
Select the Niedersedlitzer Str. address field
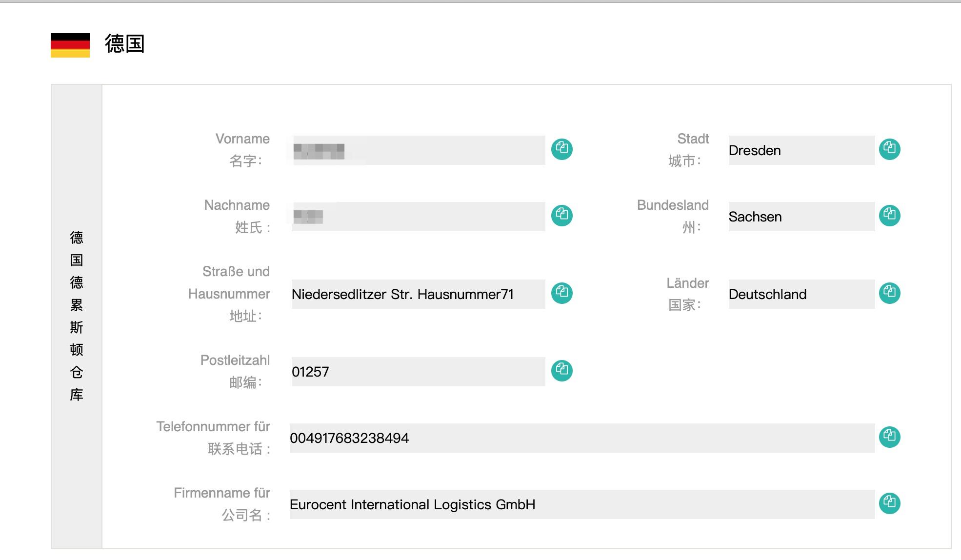point(418,294)
